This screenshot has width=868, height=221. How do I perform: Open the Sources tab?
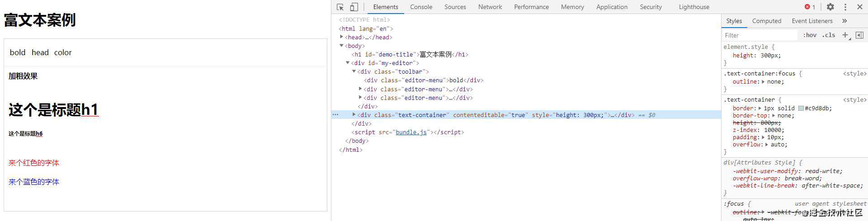(455, 7)
